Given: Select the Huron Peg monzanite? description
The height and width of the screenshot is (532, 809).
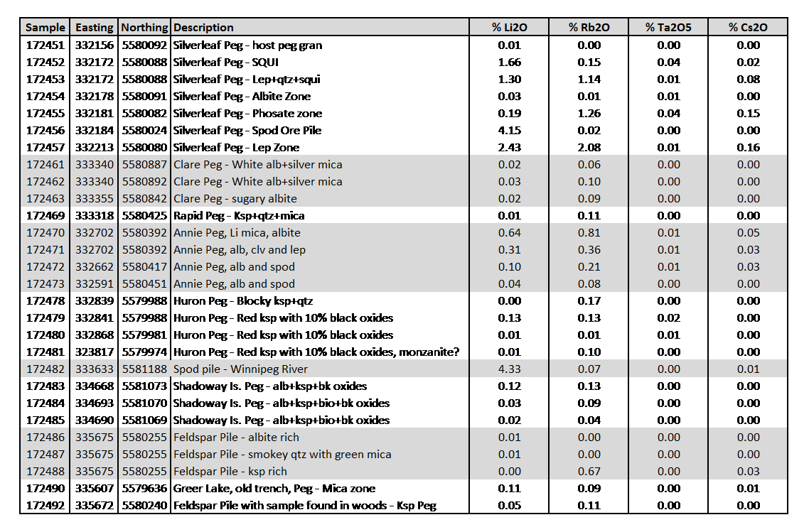Looking at the screenshot, I should pyautogui.click(x=316, y=352).
